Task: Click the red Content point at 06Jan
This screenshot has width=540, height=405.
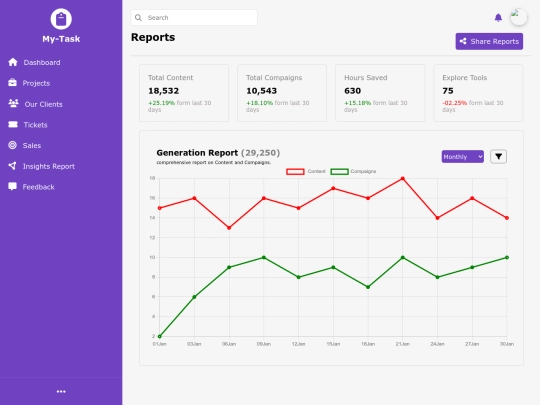Action: coord(229,228)
